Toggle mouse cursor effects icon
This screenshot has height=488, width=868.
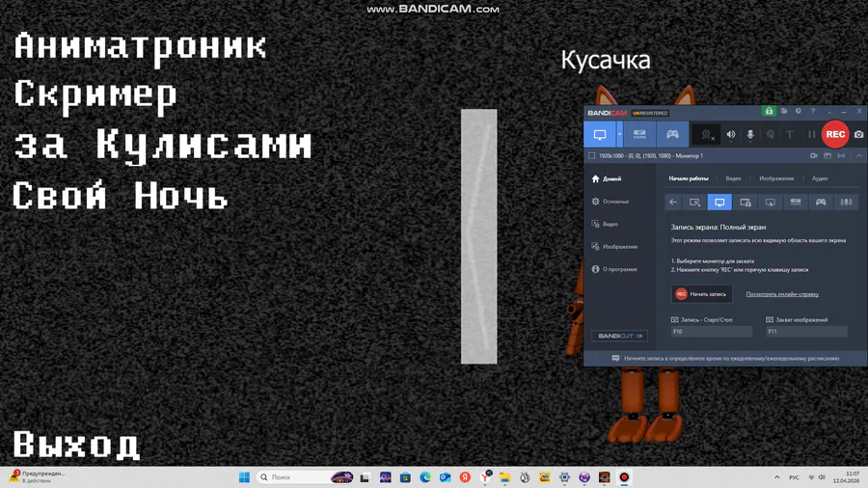tap(770, 134)
